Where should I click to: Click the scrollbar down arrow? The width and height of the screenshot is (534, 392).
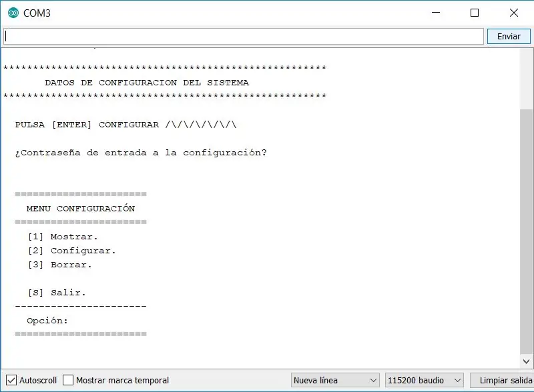tap(527, 361)
